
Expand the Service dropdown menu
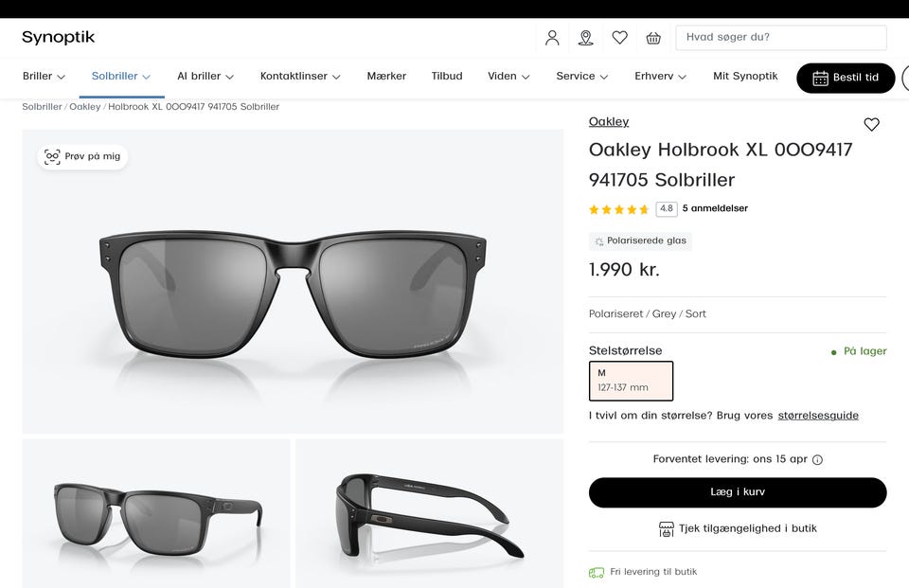pos(581,77)
